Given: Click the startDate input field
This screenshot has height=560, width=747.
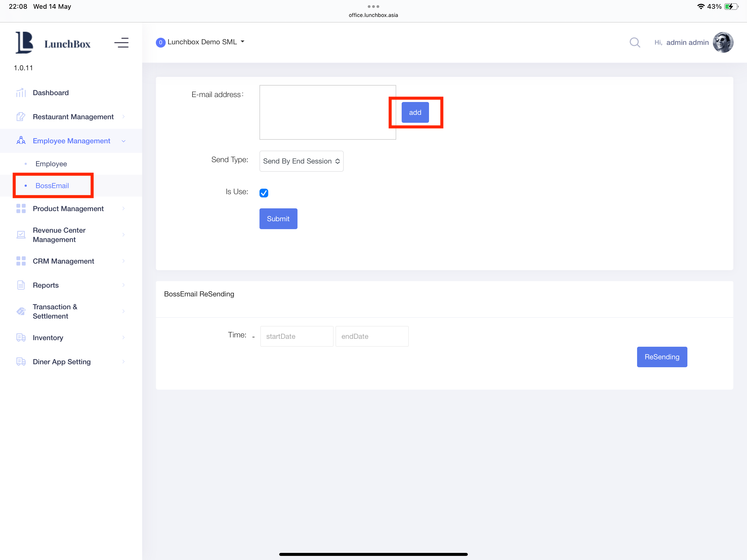Looking at the screenshot, I should 296,336.
